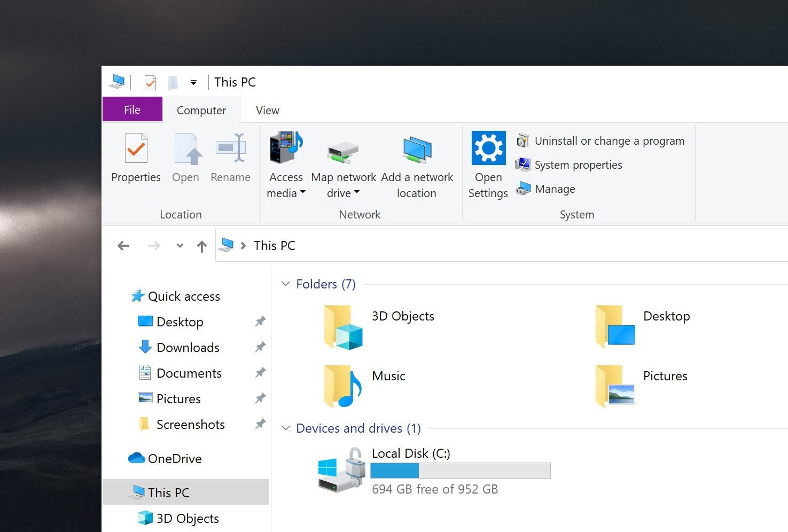
Task: Expand the Access media dropdown arrow
Action: [303, 192]
